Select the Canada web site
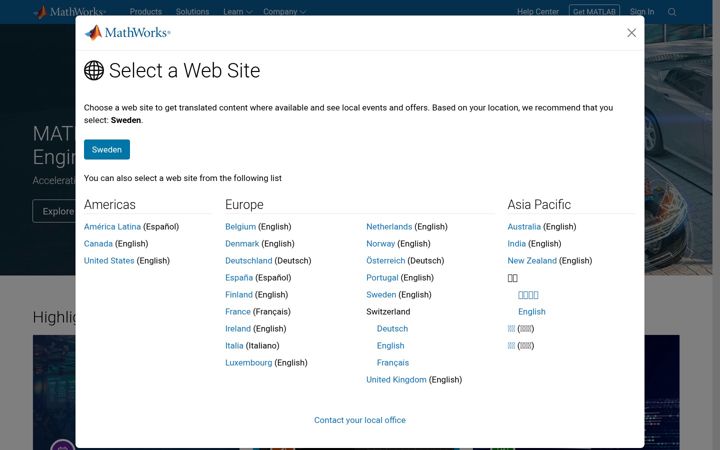The width and height of the screenshot is (720, 450). coord(98,244)
